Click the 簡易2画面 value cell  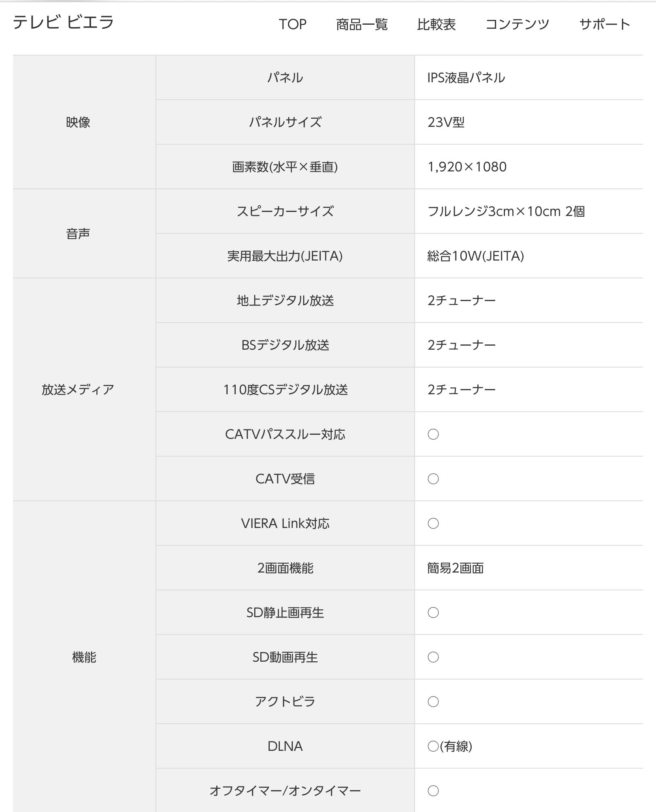pyautogui.click(x=456, y=568)
